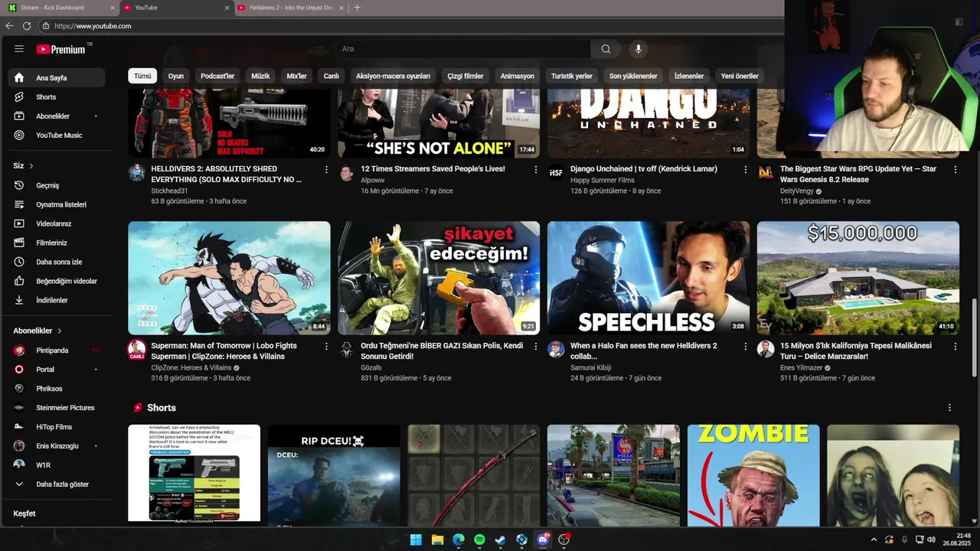Open Geçmiş history
The height and width of the screenshot is (551, 980).
click(x=57, y=185)
